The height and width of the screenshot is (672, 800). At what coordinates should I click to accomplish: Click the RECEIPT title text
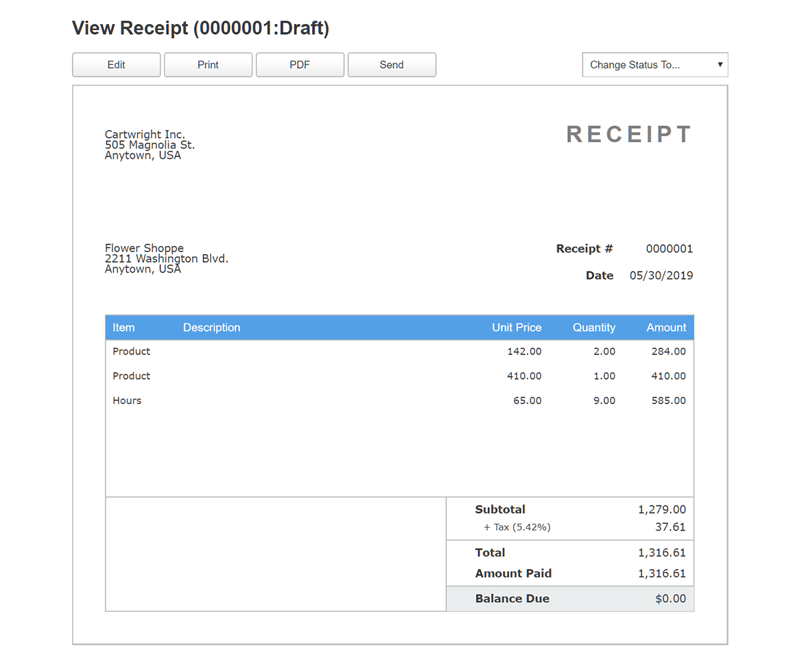629,134
